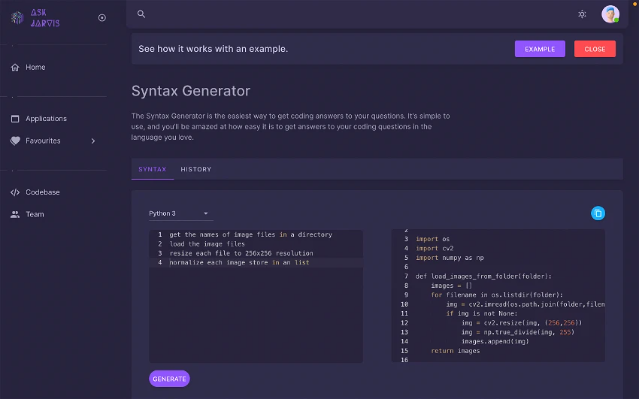Screen dimensions: 640x399
Task: Click 'import os' in the output code
Action: (433, 239)
